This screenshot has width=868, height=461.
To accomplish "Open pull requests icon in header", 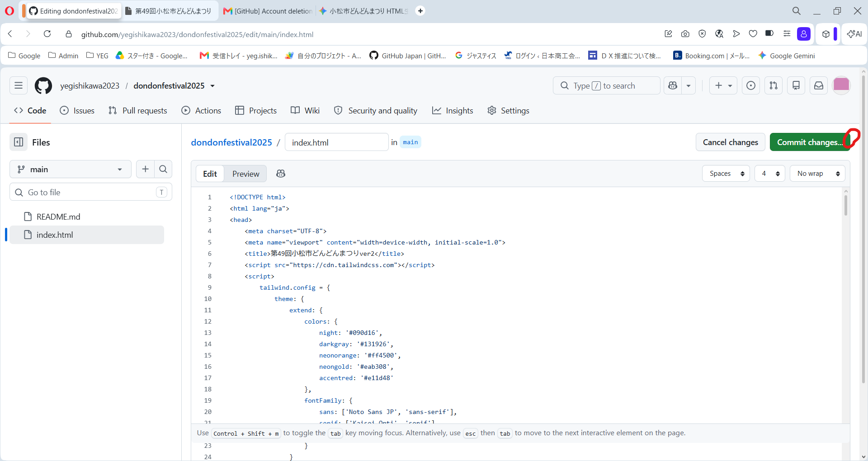I will pos(774,85).
